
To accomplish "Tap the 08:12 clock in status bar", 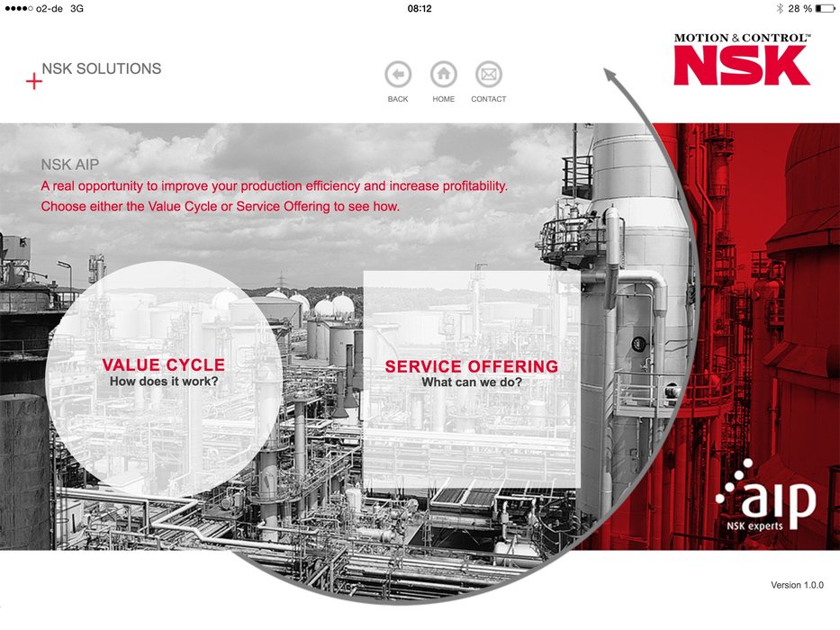I will tap(420, 9).
